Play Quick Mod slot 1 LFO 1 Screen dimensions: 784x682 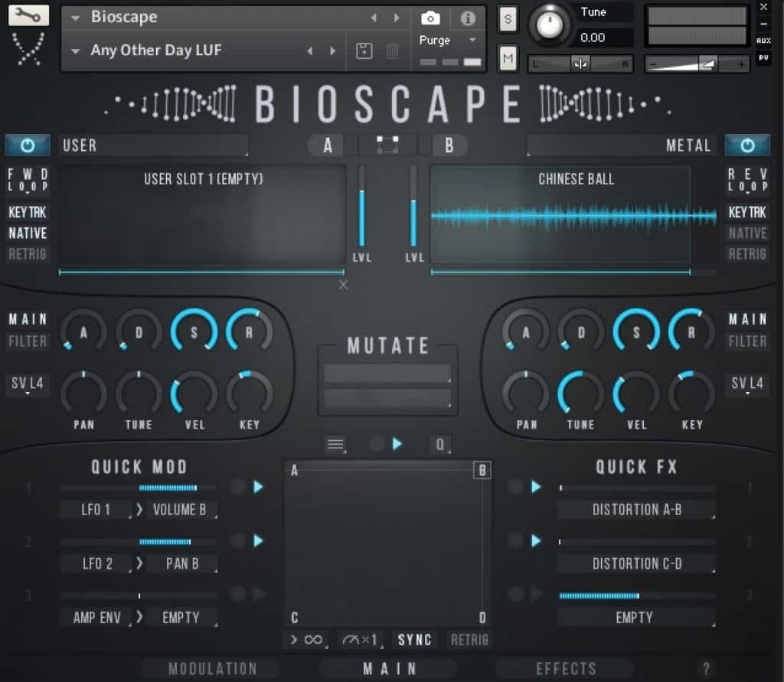point(258,487)
